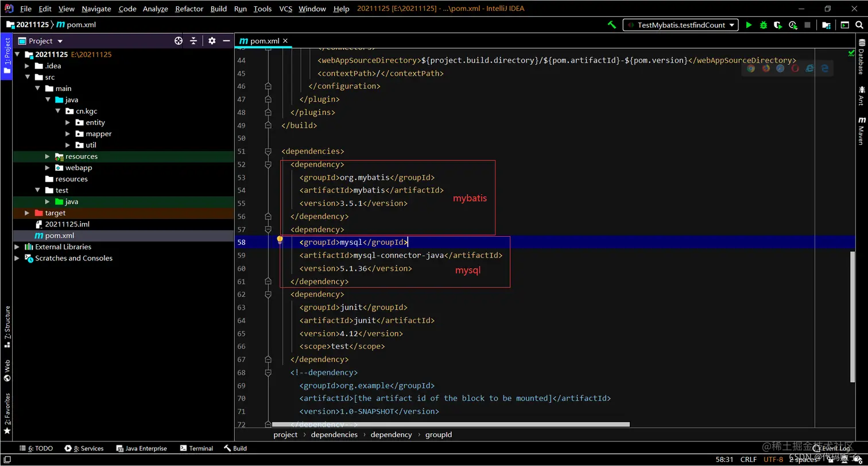Click the yellow intention lightbulb on line 58
This screenshot has height=466, width=868.
coord(280,240)
